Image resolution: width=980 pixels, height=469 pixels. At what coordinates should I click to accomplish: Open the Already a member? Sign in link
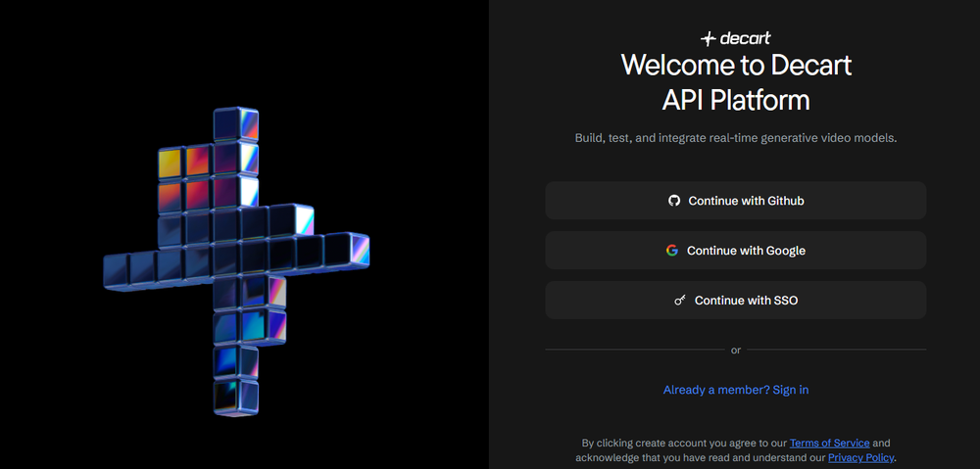click(736, 390)
